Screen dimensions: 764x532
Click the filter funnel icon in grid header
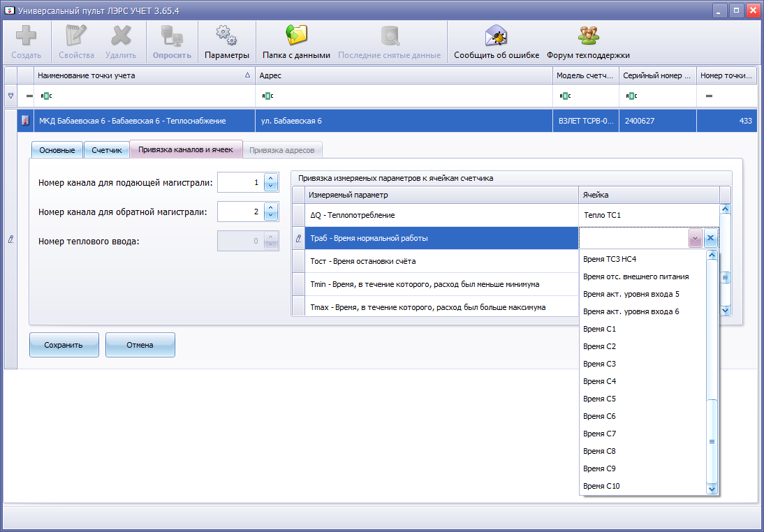pos(10,96)
